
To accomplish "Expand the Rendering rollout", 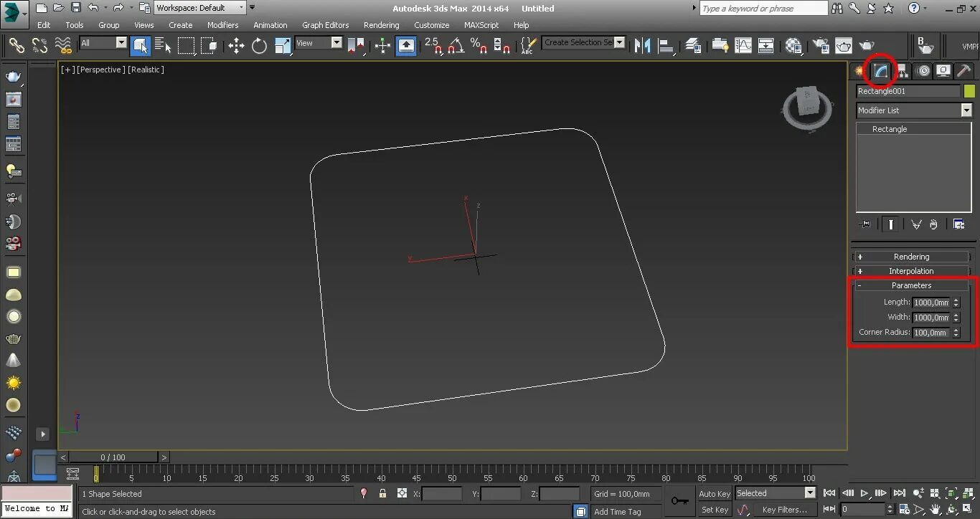I will click(911, 256).
